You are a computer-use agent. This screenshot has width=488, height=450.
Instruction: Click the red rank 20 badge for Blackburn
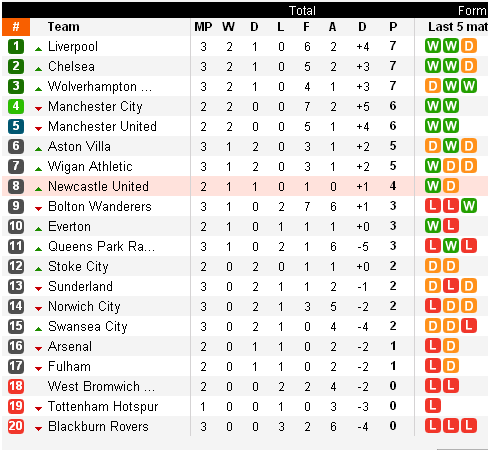(x=16, y=426)
